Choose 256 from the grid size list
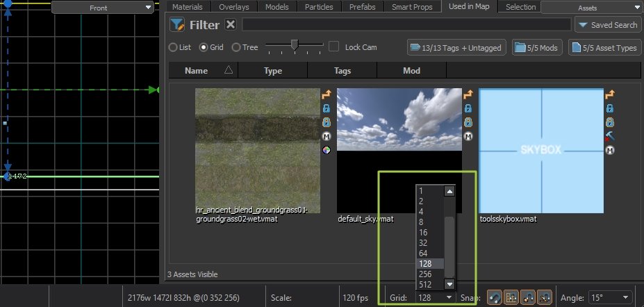This screenshot has height=307, width=644. pyautogui.click(x=425, y=274)
